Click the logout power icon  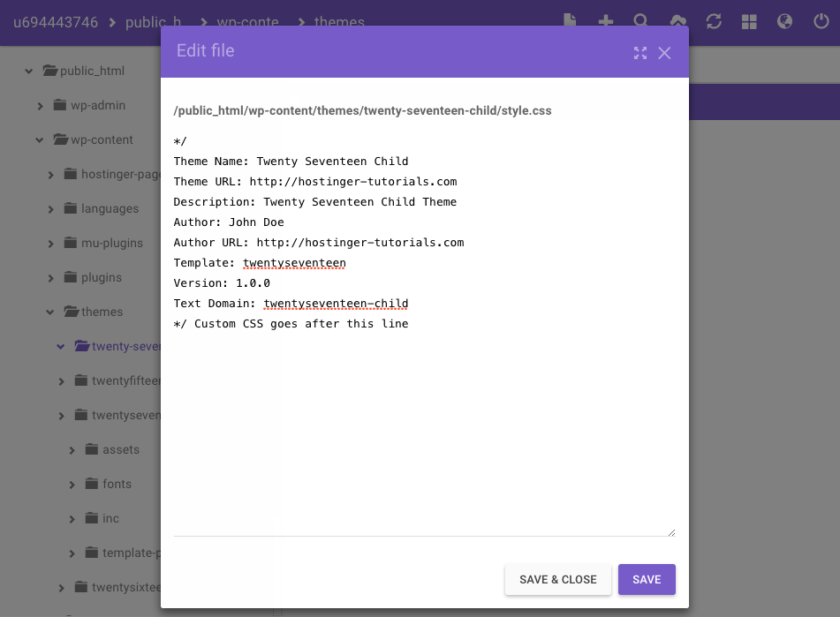coord(821,21)
